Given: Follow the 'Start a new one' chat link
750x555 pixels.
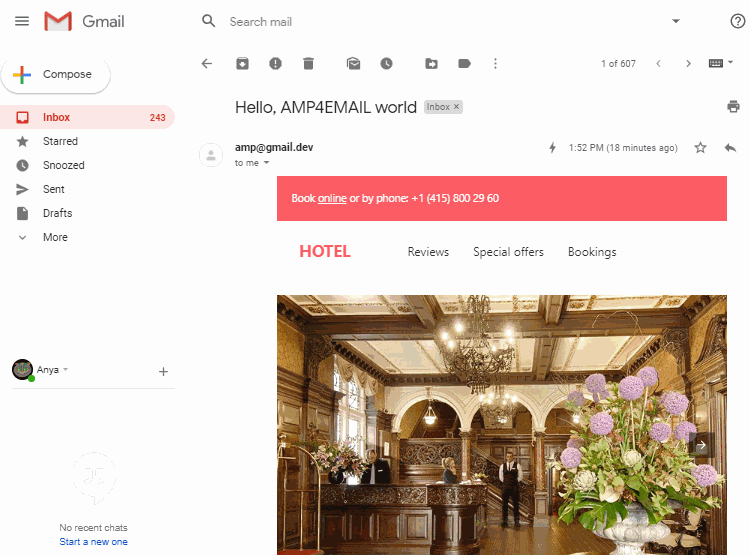Looking at the screenshot, I should [94, 542].
